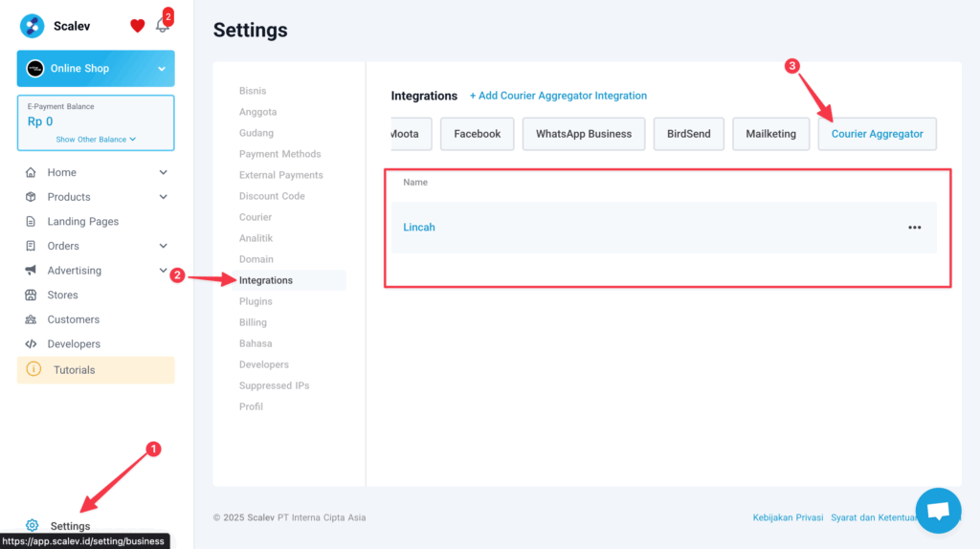Open Analitik settings section
Image resolution: width=980 pixels, height=549 pixels.
[x=256, y=238]
